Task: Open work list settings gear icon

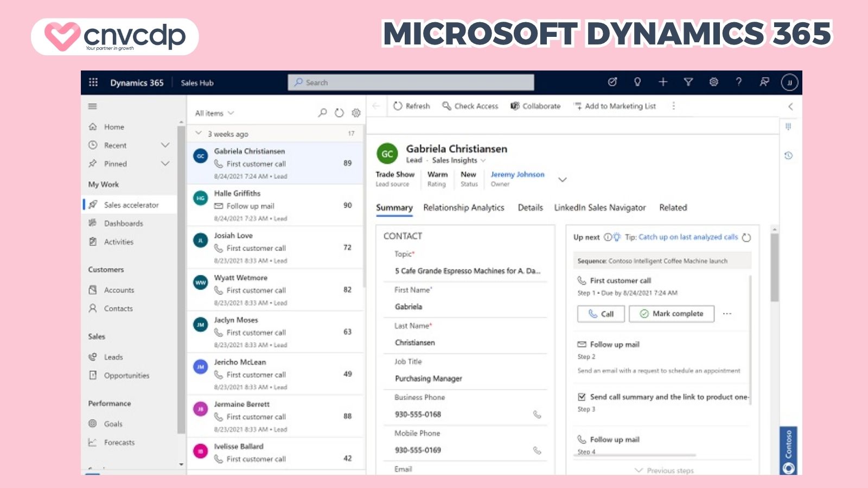Action: (356, 113)
